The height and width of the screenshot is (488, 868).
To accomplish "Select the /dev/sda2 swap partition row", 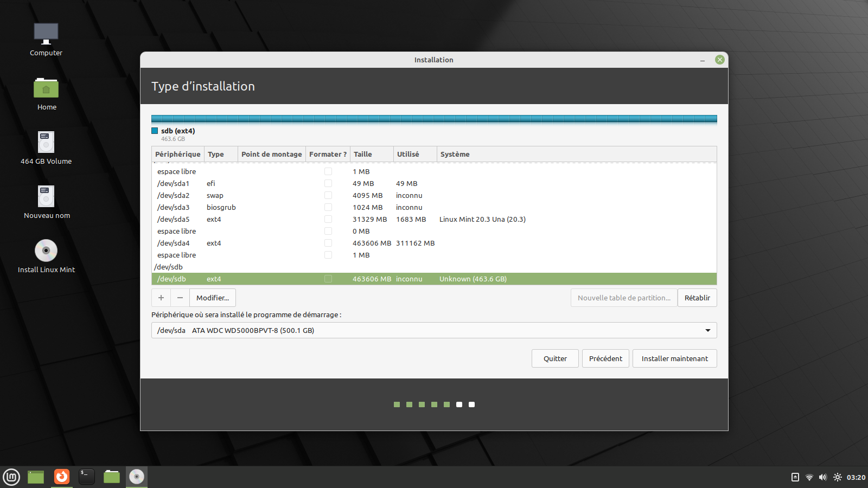I will click(x=271, y=195).
